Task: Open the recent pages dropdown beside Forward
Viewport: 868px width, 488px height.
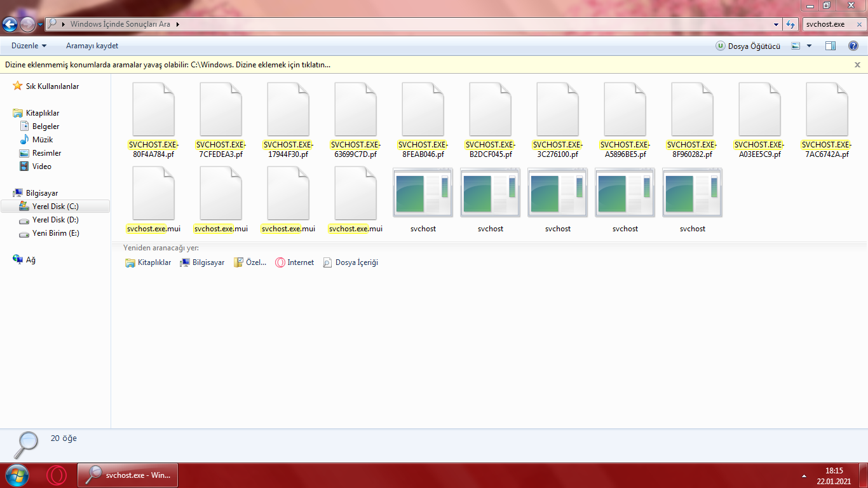Action: [x=41, y=25]
